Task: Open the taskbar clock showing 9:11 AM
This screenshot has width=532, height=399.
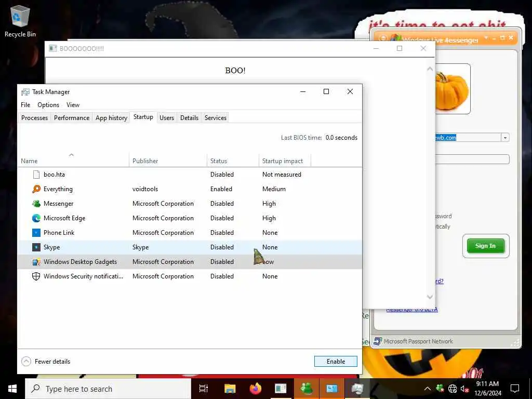Action: coord(487,389)
